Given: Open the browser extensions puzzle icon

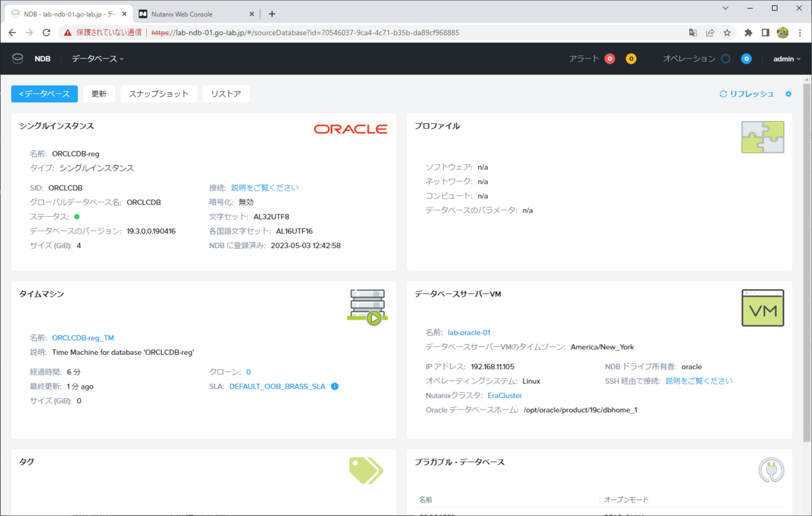Looking at the screenshot, I should click(x=748, y=32).
